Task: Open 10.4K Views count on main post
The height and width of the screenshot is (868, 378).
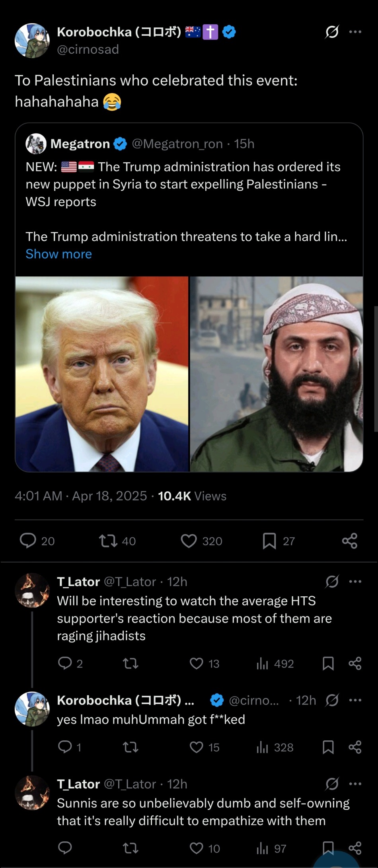Action: tap(192, 496)
